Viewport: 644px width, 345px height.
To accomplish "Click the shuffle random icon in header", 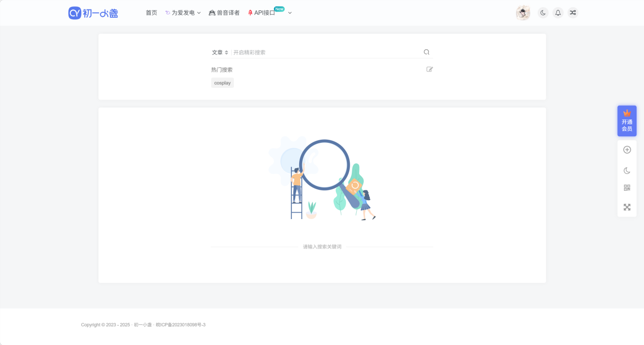I will (573, 13).
